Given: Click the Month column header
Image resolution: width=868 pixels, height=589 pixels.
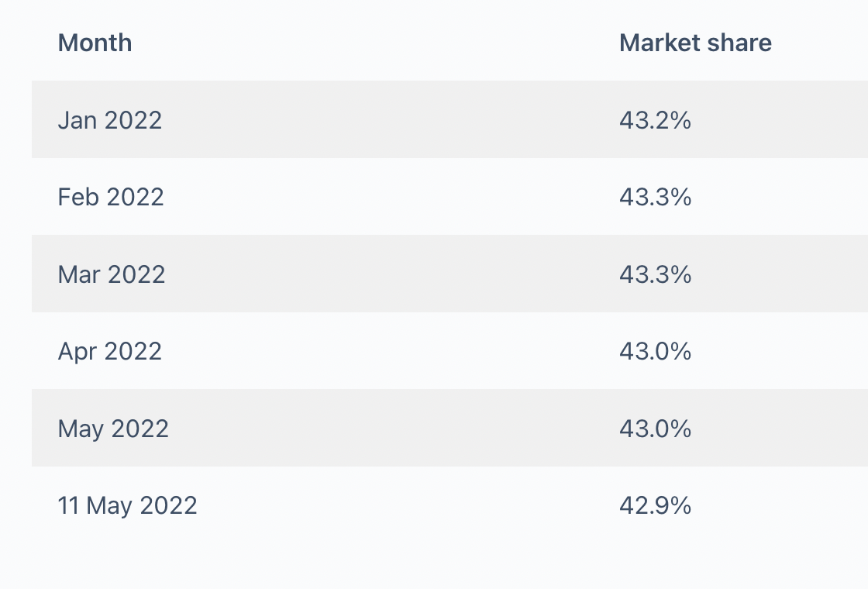Looking at the screenshot, I should (95, 43).
